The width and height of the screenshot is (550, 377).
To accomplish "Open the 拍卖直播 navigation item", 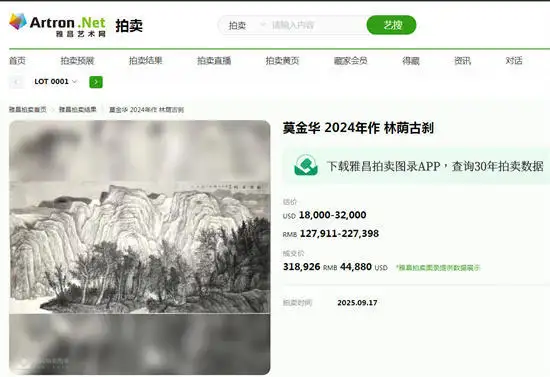I will 214,61.
